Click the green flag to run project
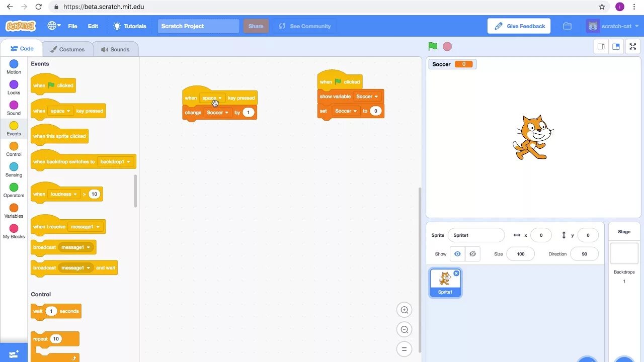Screen dimensions: 644x362 click(433, 46)
